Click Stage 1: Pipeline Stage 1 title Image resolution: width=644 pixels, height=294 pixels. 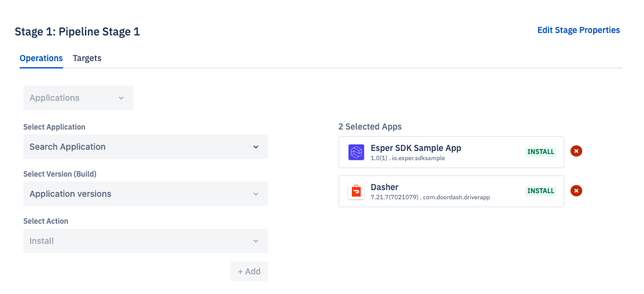pyautogui.click(x=77, y=32)
